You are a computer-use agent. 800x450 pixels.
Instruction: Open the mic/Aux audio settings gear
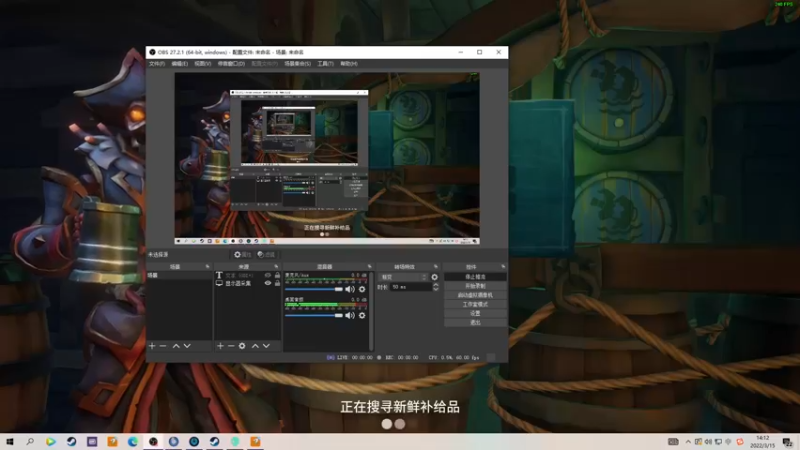[362, 289]
